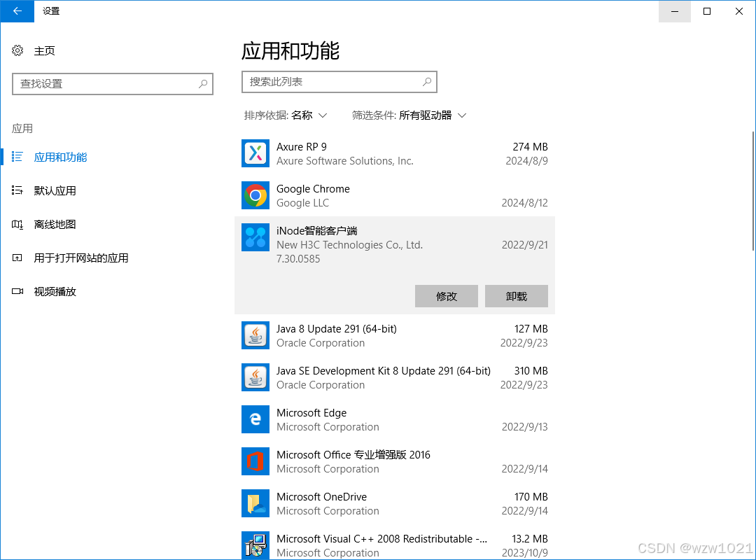Viewport: 756px width, 560px height.
Task: Go to 主页 in the sidebar
Action: point(44,50)
